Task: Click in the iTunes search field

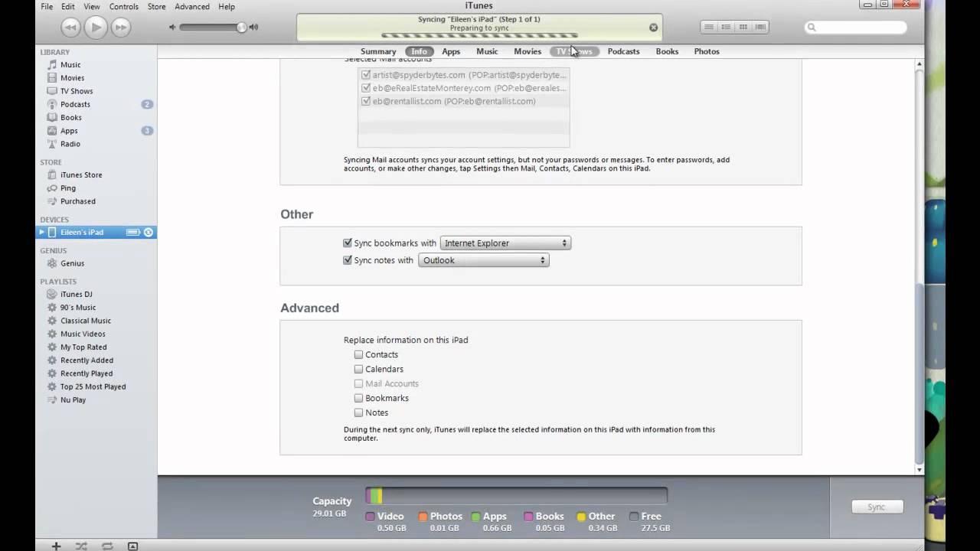Action: click(x=856, y=28)
